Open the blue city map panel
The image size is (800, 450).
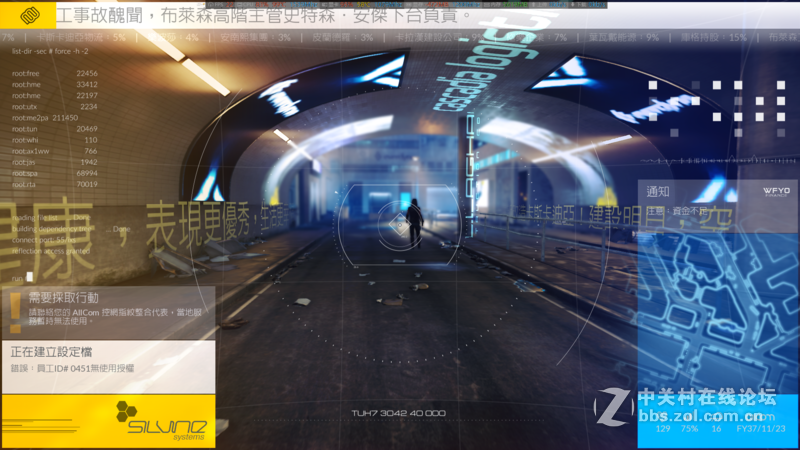tap(717, 312)
